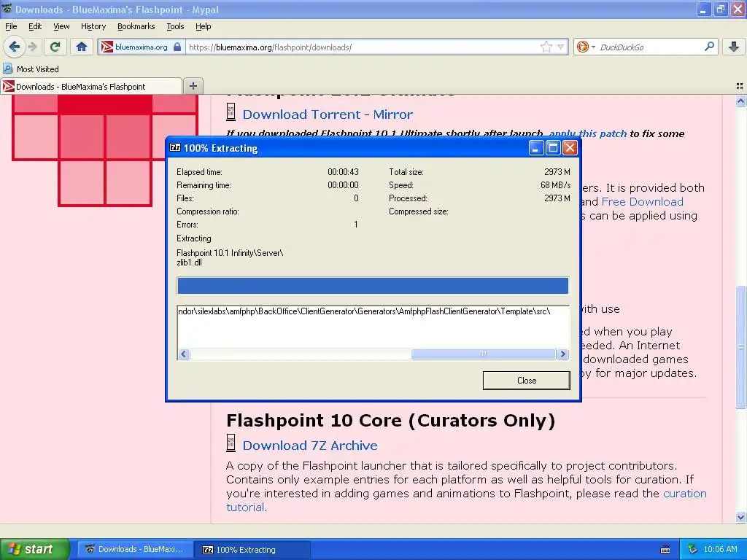The image size is (747, 560).
Task: Click the 'apply this patch' link
Action: point(588,133)
